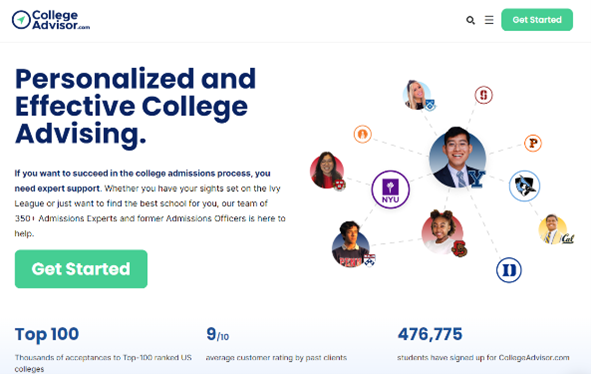
Task: Click the orange university logo circle
Action: [363, 134]
